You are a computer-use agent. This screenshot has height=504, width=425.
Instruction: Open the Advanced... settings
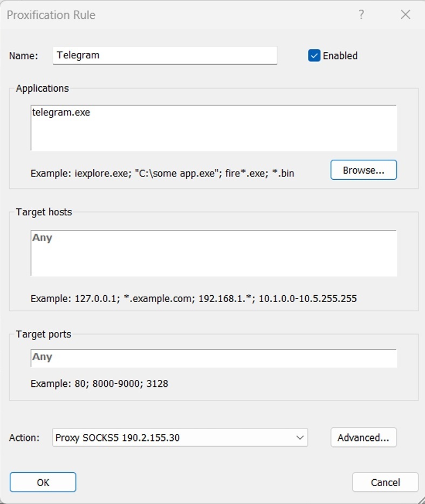364,438
